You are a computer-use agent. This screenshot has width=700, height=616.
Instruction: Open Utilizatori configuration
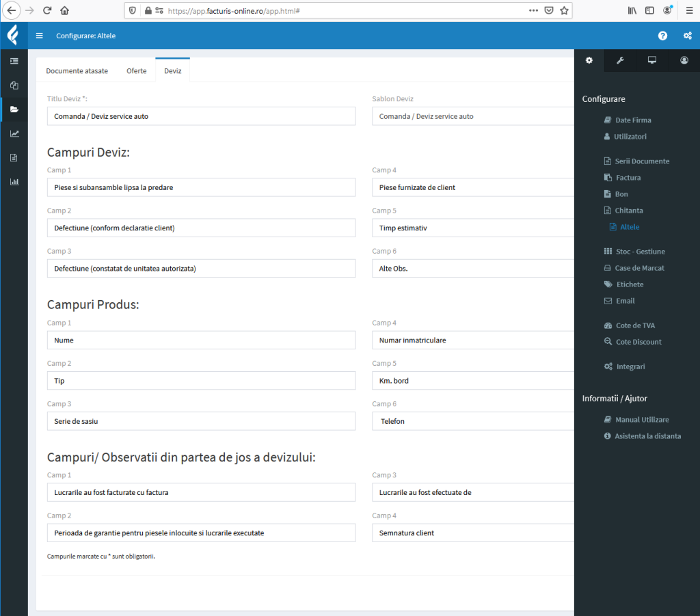(625, 137)
